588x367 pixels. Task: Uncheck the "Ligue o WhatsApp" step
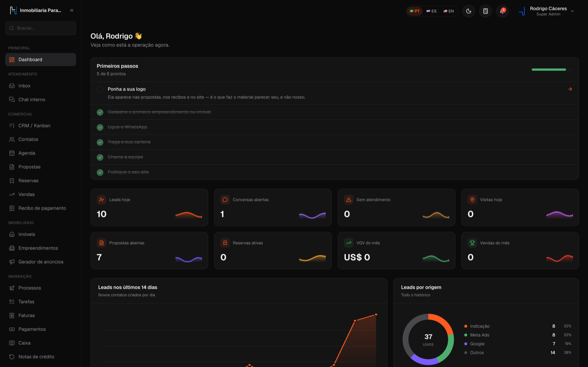coord(100,127)
